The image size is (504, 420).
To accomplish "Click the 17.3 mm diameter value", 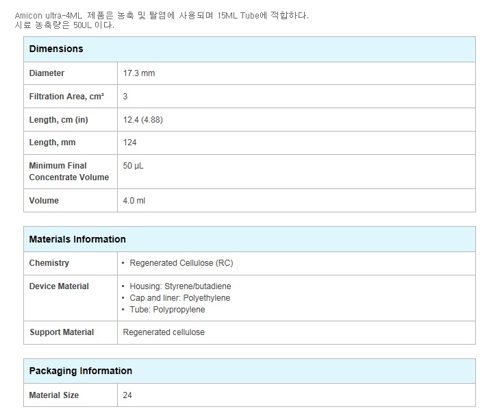I will click(139, 73).
